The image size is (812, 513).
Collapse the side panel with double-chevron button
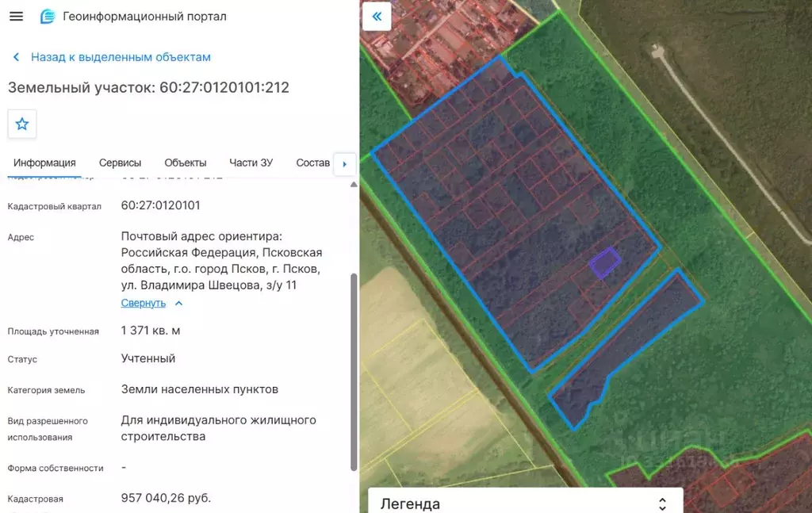[x=377, y=17]
